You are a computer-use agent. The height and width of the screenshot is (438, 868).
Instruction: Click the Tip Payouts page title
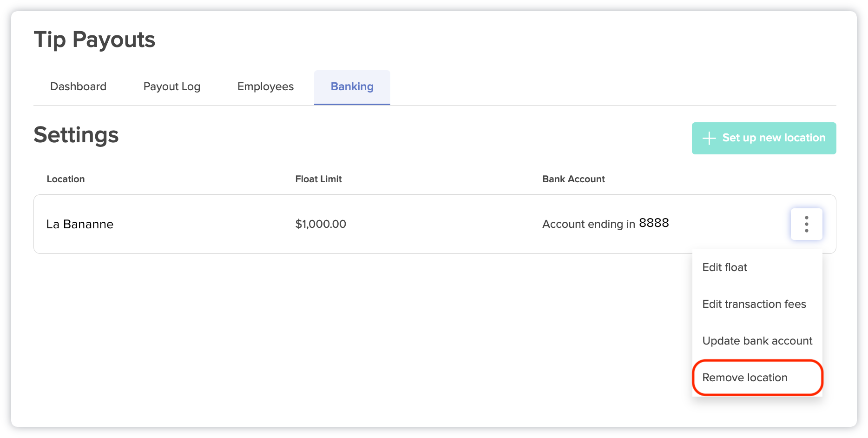94,40
